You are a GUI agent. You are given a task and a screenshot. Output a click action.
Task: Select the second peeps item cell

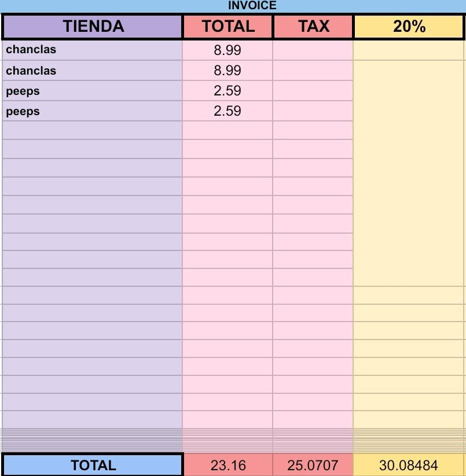[x=93, y=111]
